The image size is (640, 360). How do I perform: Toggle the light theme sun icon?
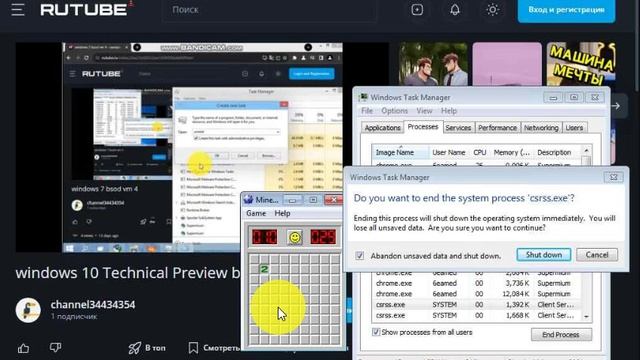[x=492, y=9]
